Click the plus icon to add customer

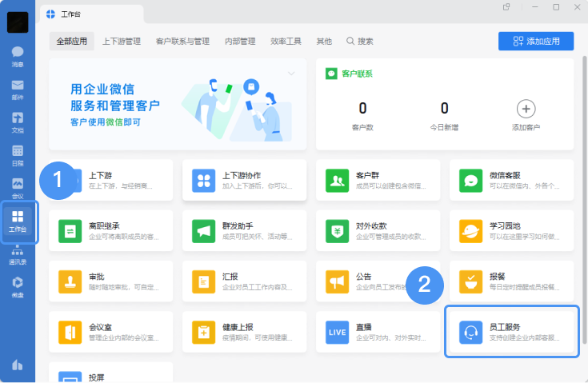(x=526, y=109)
